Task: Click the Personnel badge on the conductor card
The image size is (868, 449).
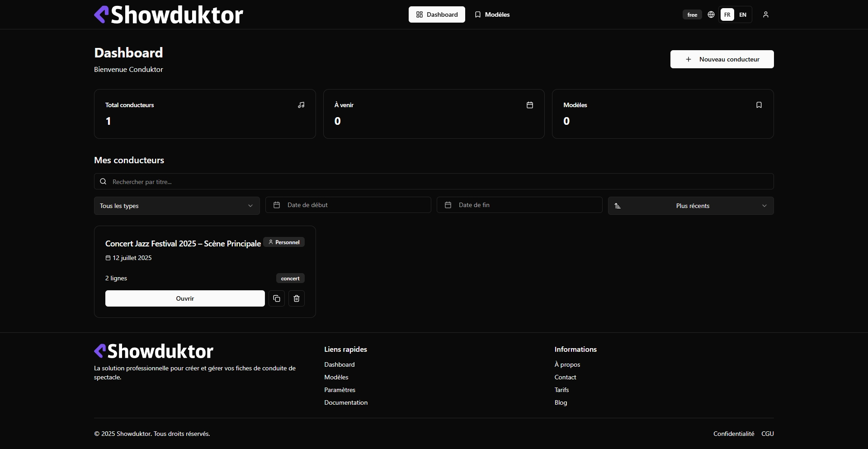Action: (x=284, y=242)
